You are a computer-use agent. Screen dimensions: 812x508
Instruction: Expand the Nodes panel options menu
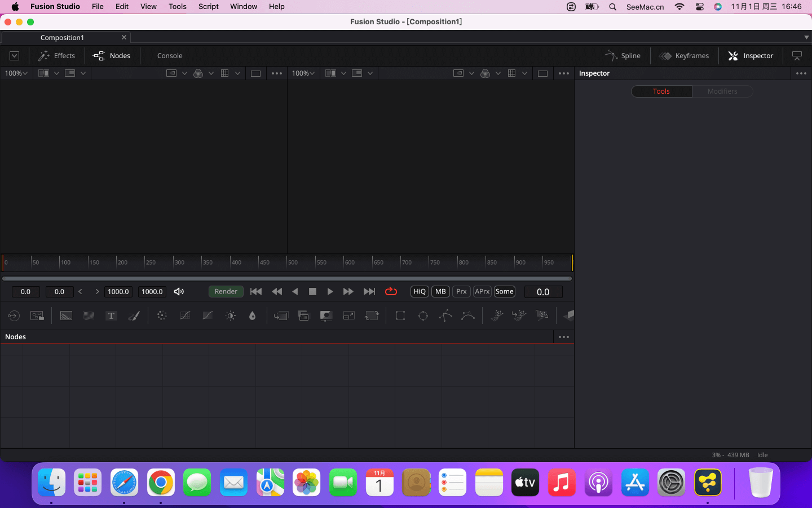[563, 337]
